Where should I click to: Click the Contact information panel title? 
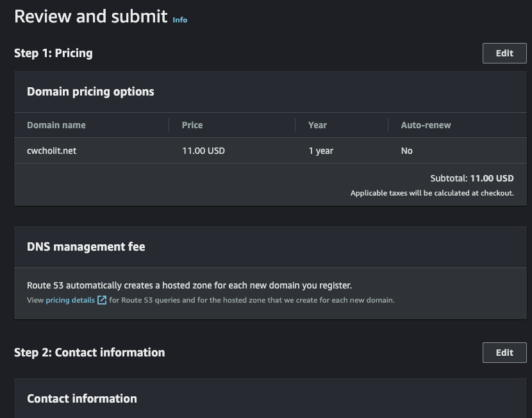point(82,399)
